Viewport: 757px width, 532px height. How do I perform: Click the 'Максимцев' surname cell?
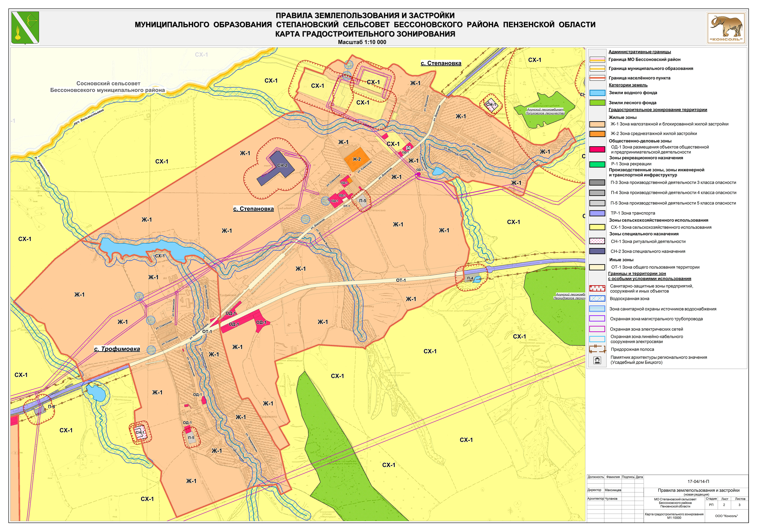click(x=613, y=490)
